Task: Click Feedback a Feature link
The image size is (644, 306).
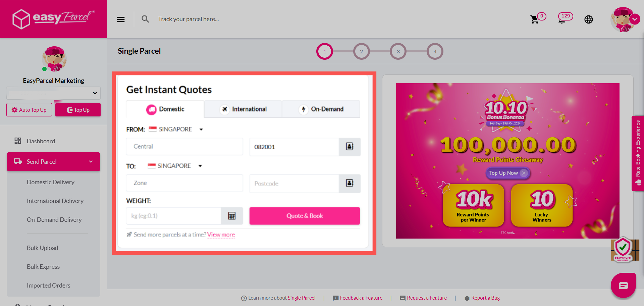Action: click(x=361, y=298)
